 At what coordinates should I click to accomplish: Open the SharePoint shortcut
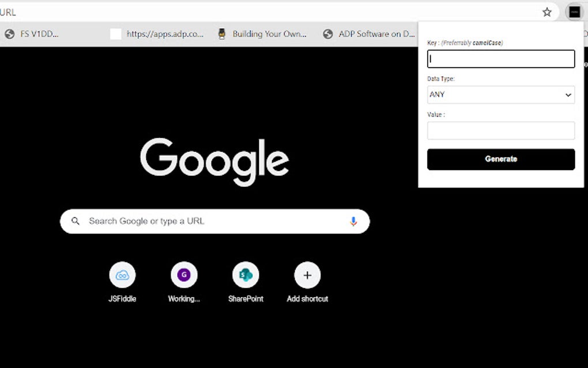pos(246,282)
